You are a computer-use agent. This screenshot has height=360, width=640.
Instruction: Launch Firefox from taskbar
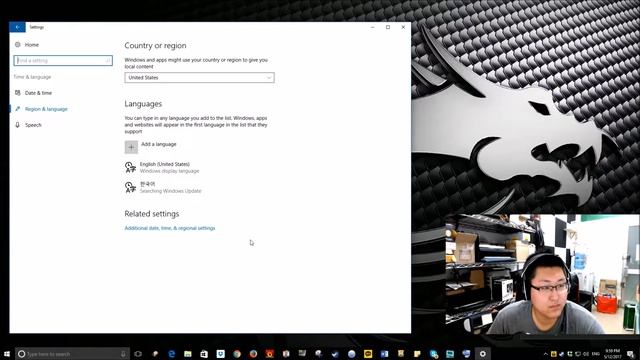[253, 354]
